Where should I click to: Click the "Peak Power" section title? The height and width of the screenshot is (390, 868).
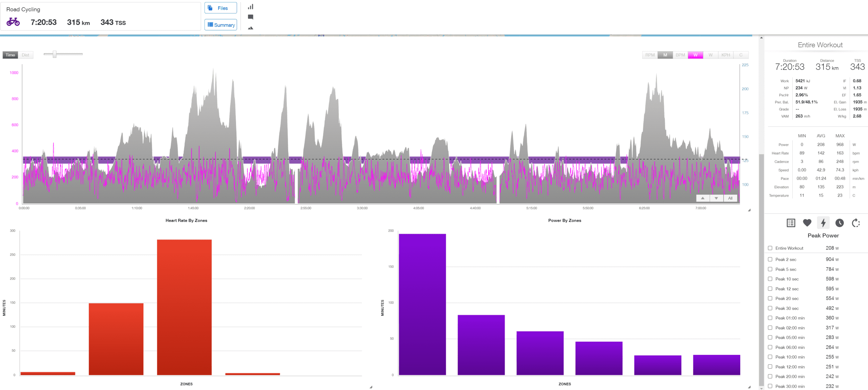[823, 235]
